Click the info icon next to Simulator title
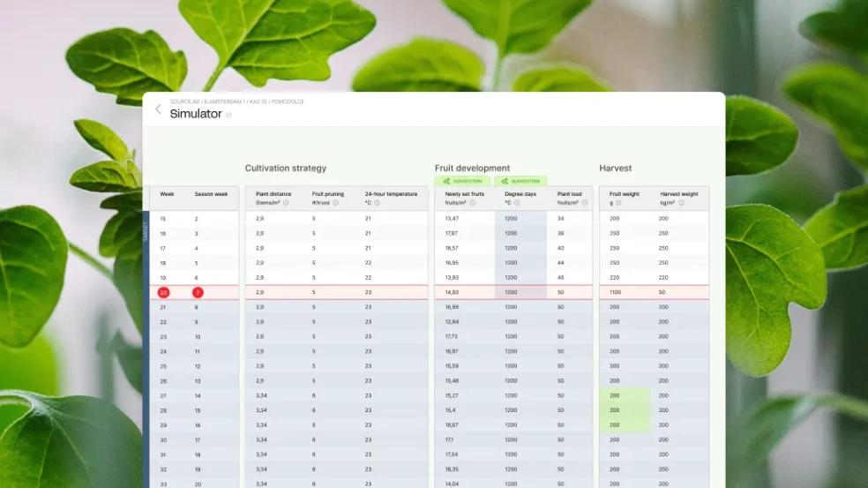 tap(228, 115)
